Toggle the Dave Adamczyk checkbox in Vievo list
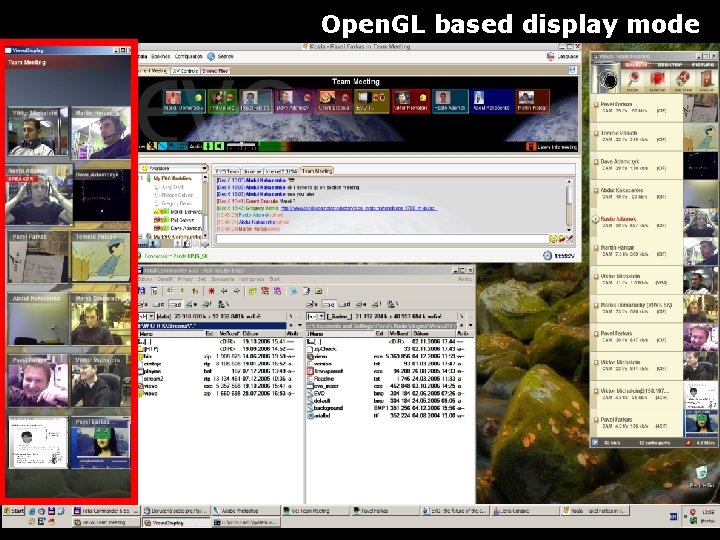This screenshot has height=540, width=720. tap(596, 162)
